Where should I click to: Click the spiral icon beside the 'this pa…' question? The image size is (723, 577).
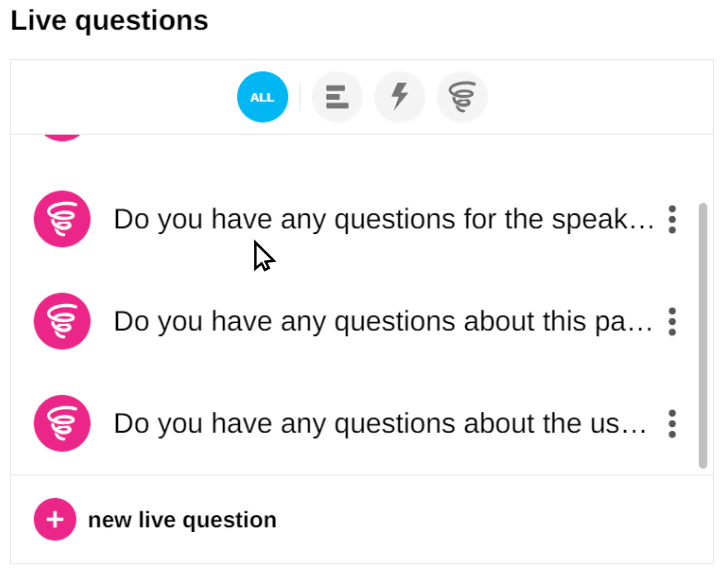(62, 321)
